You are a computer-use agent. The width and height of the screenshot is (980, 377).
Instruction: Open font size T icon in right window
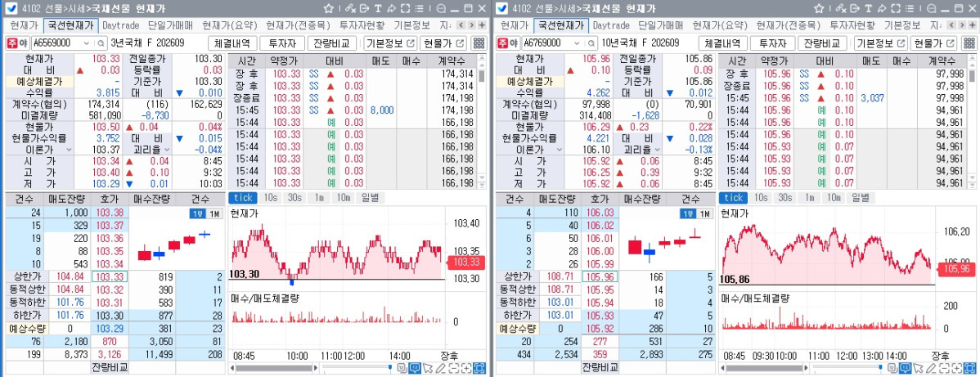pyautogui.click(x=869, y=9)
